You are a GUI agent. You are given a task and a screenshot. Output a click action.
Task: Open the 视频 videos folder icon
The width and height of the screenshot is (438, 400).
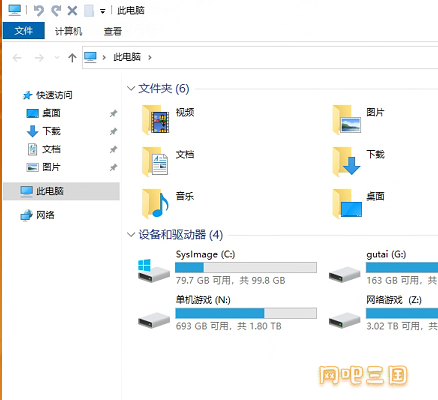point(155,119)
